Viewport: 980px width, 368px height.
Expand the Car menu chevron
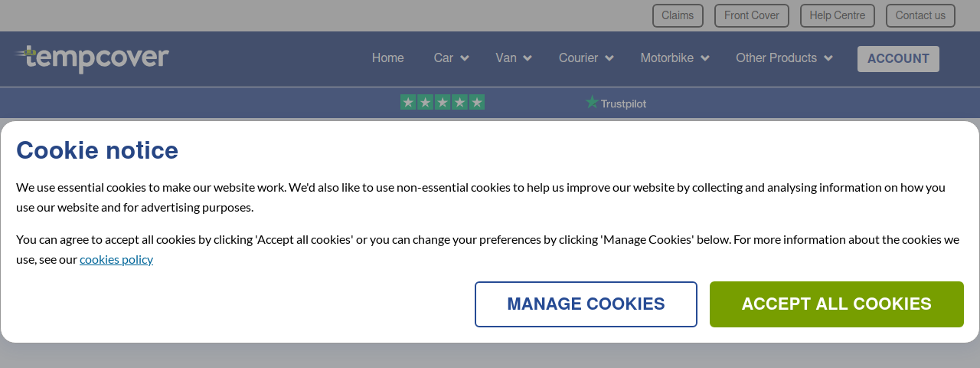(464, 58)
